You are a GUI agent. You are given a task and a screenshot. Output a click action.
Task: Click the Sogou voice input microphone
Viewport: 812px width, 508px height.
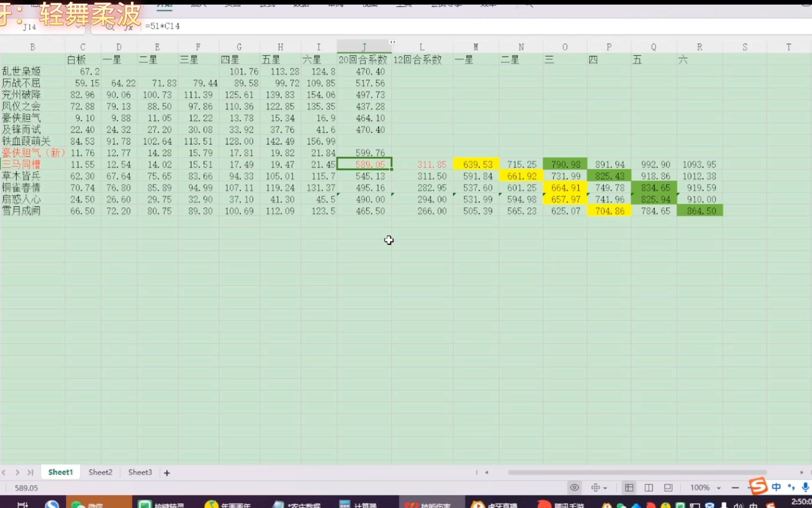point(805,487)
